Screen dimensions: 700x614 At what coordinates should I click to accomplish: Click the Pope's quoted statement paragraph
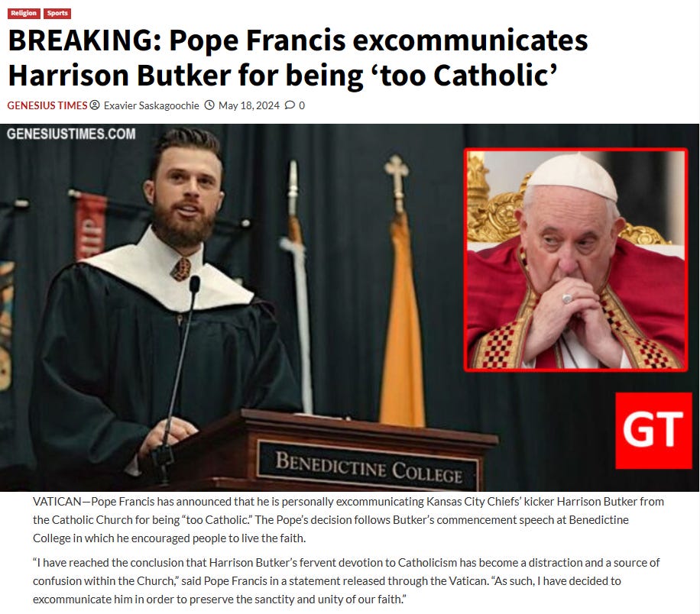(346, 581)
